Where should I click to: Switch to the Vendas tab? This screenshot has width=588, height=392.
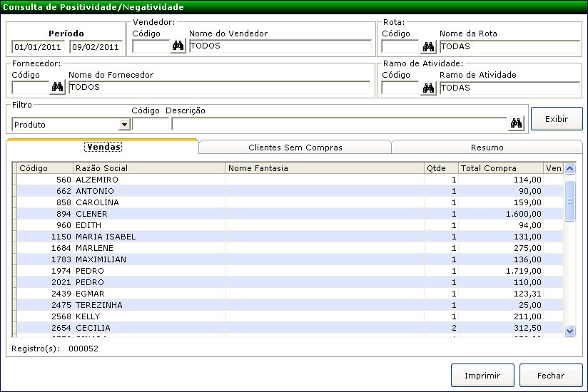tap(103, 147)
